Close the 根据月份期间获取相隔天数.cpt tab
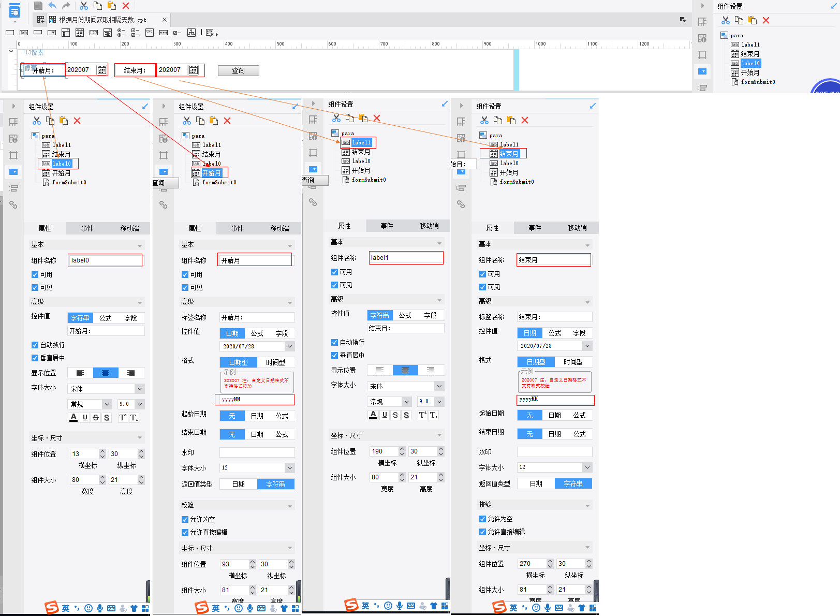Viewport: 840px width, 616px height. [165, 20]
